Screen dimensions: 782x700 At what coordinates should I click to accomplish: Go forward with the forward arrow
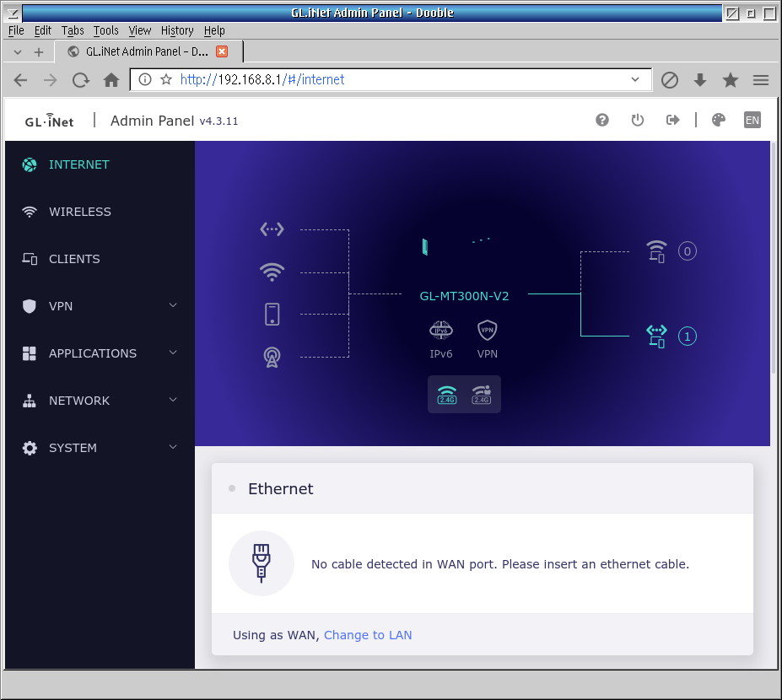click(51, 80)
